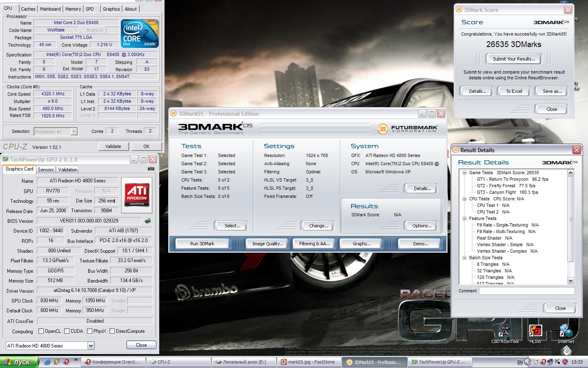588x368 pixels.
Task: Switch to Локальный диск (E:) taskbar button
Action: 244,362
